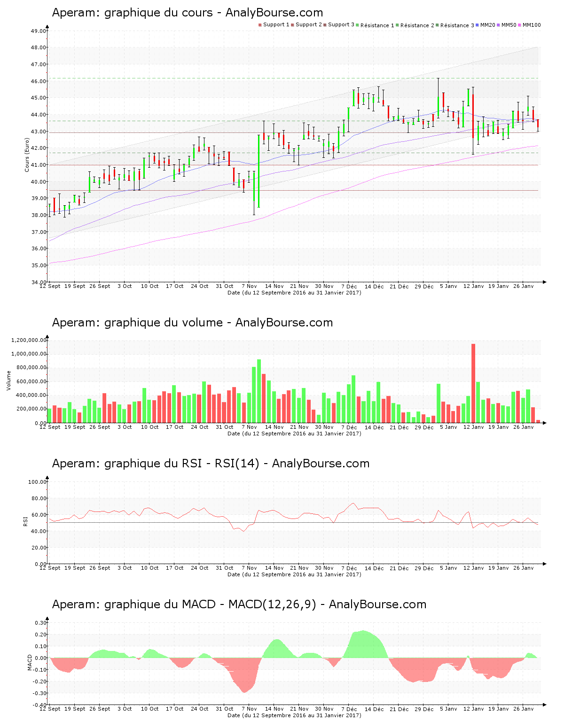This screenshot has width=564, height=728.
Task: Click the 1,200,000.00 volume axis value
Action: 29,340
